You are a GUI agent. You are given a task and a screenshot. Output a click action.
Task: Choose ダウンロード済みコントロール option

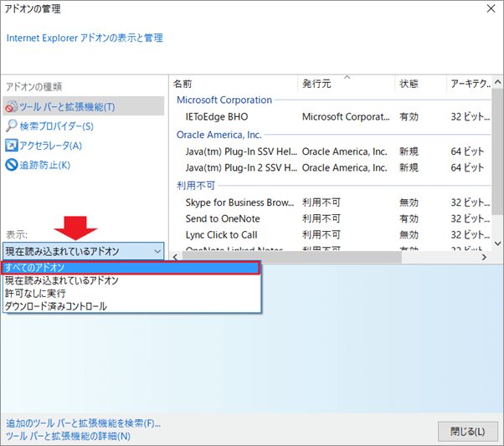131,306
